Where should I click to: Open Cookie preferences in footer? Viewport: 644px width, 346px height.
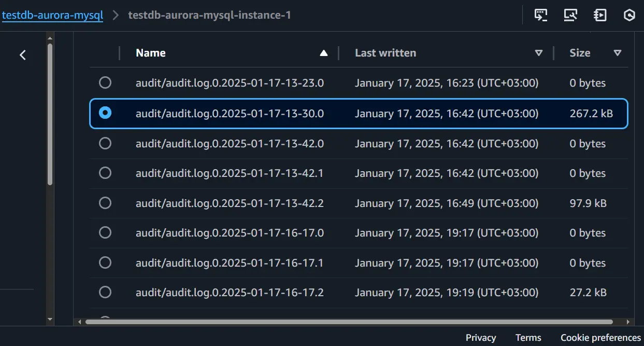click(x=600, y=338)
